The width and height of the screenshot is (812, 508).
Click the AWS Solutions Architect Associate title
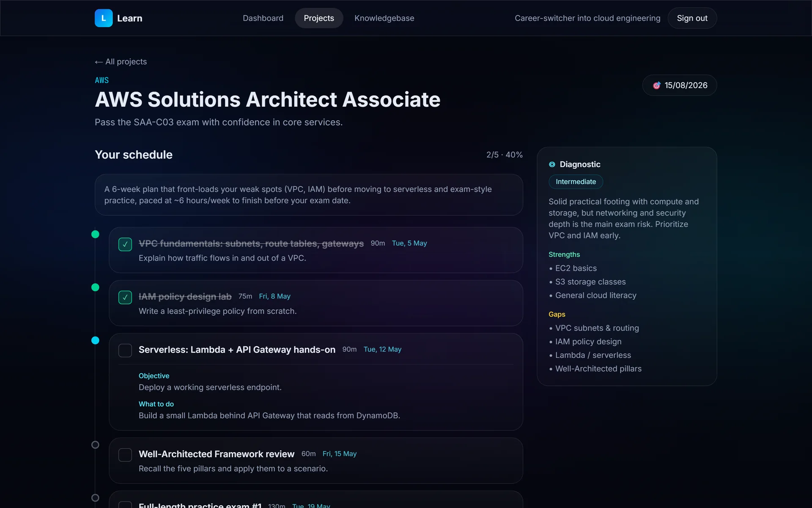coord(268,100)
